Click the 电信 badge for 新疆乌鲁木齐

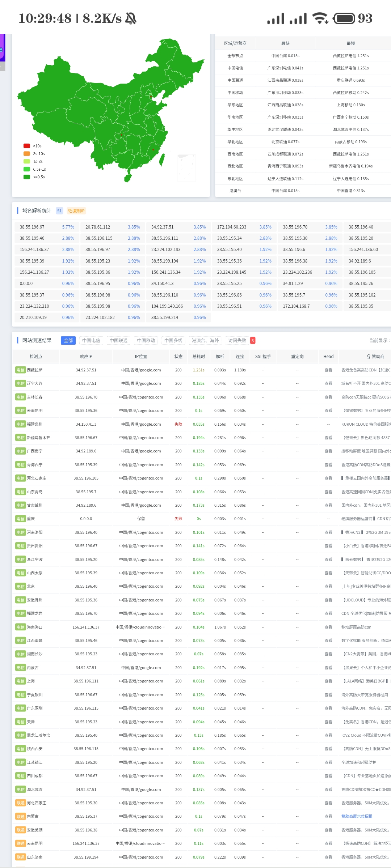tap(20, 438)
